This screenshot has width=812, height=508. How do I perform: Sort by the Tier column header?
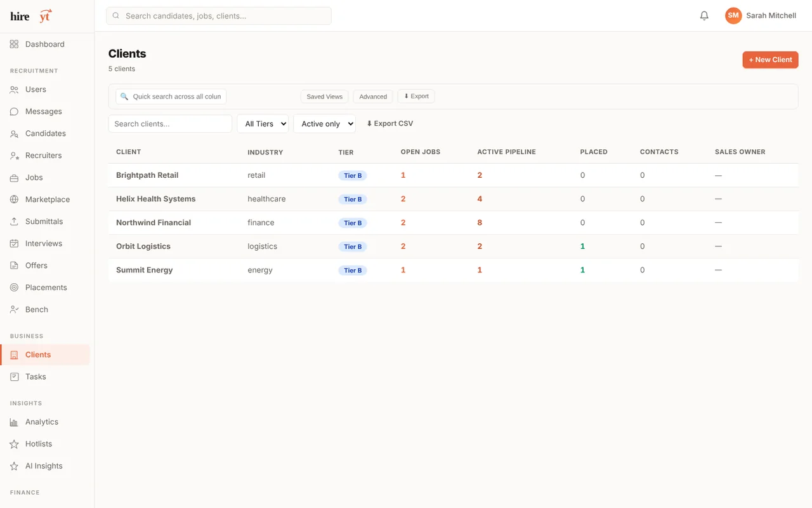coord(346,152)
